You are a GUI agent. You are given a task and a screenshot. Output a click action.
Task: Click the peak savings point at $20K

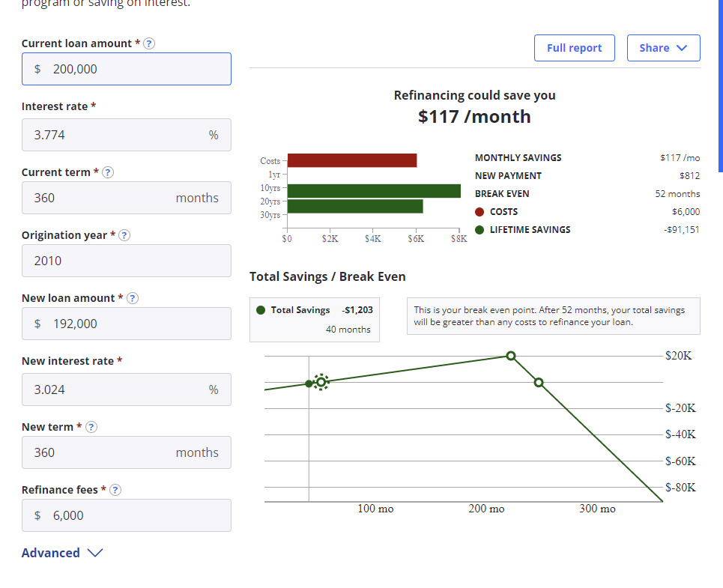coord(511,356)
